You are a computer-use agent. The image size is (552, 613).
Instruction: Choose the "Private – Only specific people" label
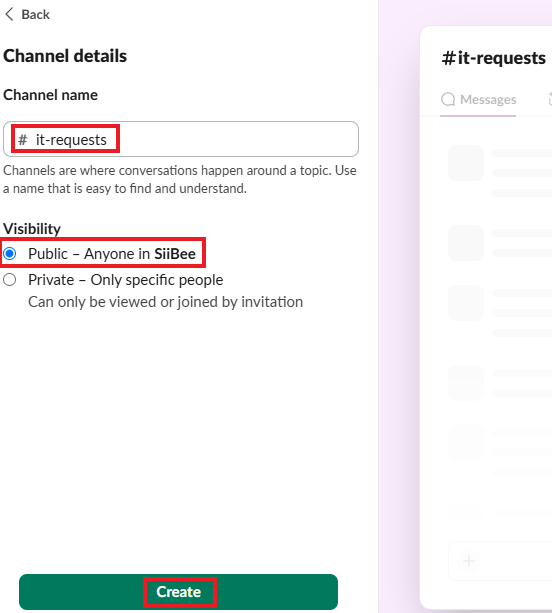click(x=125, y=280)
